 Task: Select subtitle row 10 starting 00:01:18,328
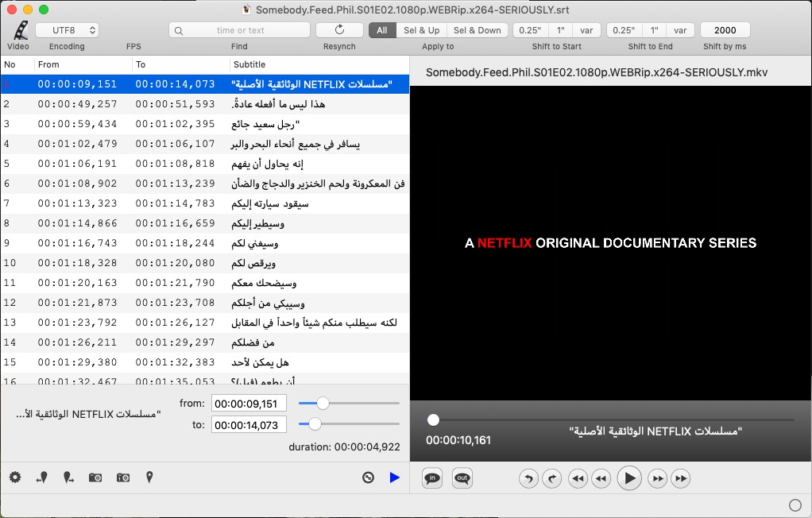tap(205, 263)
